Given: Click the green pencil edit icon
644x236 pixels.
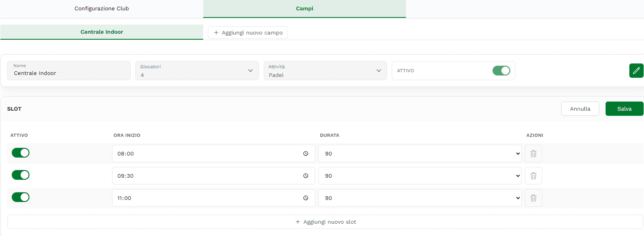Looking at the screenshot, I should coord(636,71).
